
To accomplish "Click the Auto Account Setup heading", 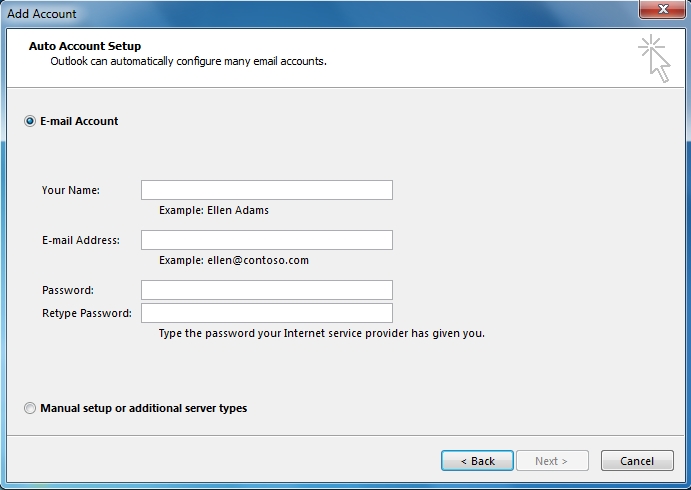I will pos(85,46).
